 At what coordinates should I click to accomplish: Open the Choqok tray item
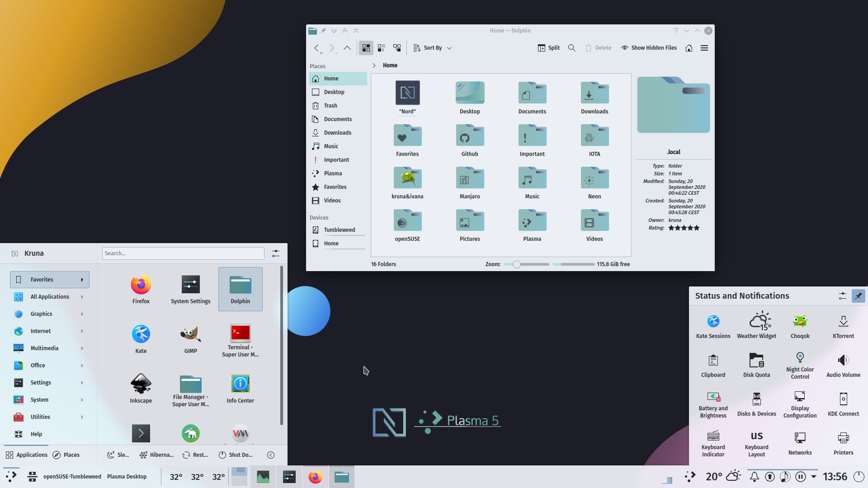coord(800,327)
